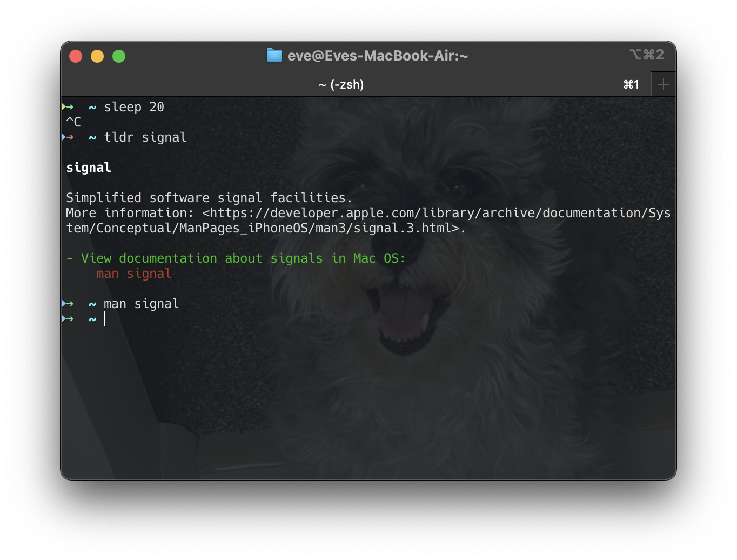Click the orange man signal suggestion text
The width and height of the screenshot is (737, 560).
coord(133,273)
